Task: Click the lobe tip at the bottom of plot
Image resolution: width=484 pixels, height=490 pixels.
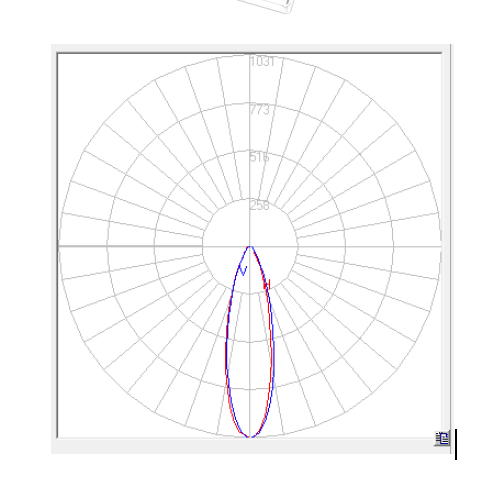Action: point(250,436)
